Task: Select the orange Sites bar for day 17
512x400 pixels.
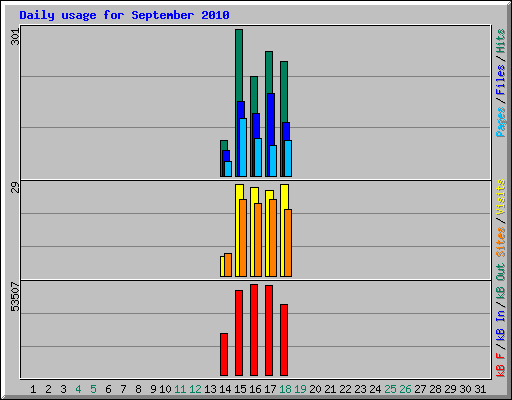Action: pyautogui.click(x=273, y=238)
